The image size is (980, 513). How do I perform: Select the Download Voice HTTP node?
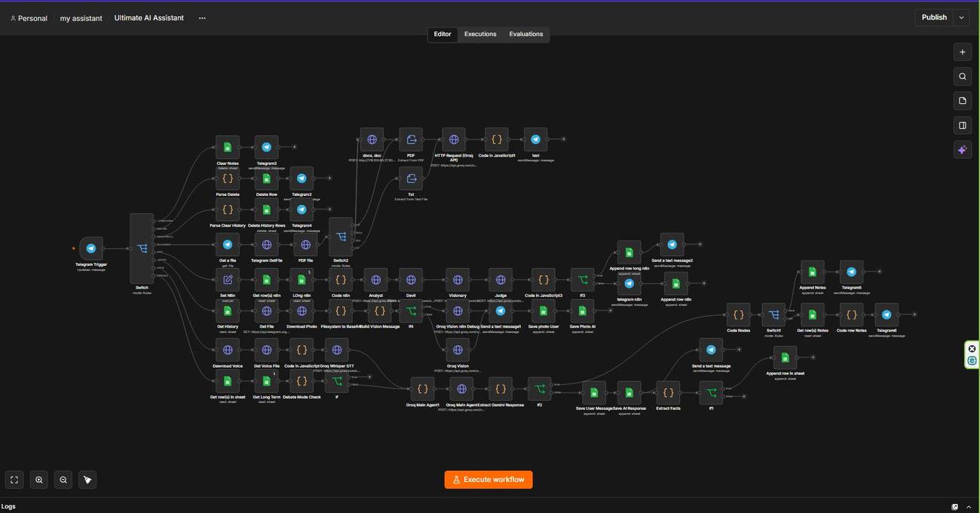[x=228, y=350]
